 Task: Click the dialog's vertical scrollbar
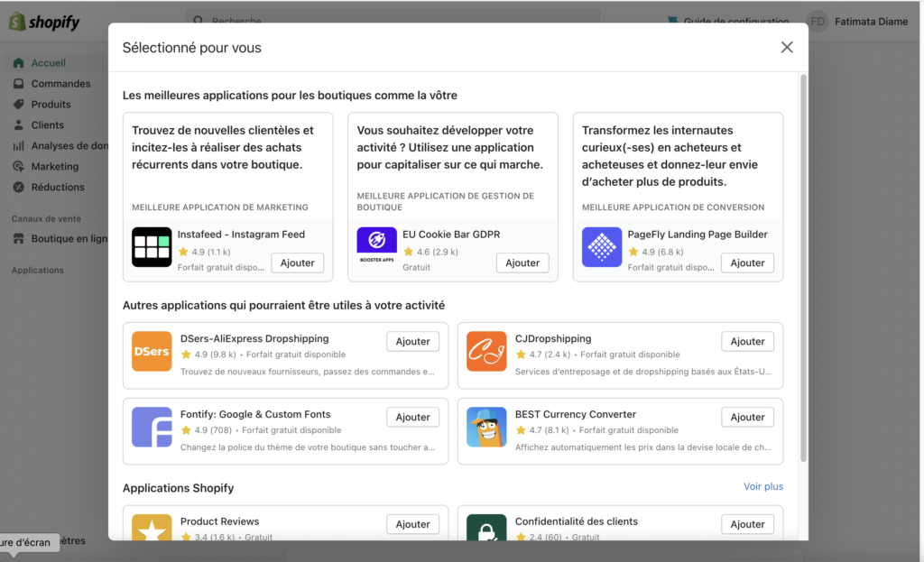coord(803,271)
